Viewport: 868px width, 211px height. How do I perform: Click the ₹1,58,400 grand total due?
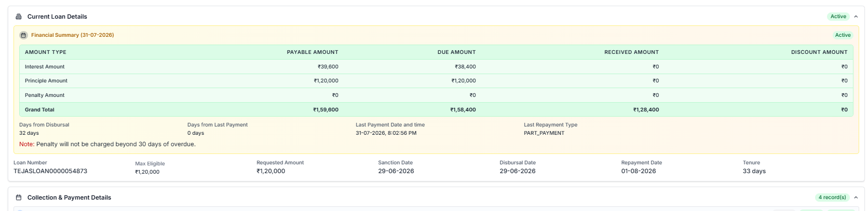[x=463, y=110]
